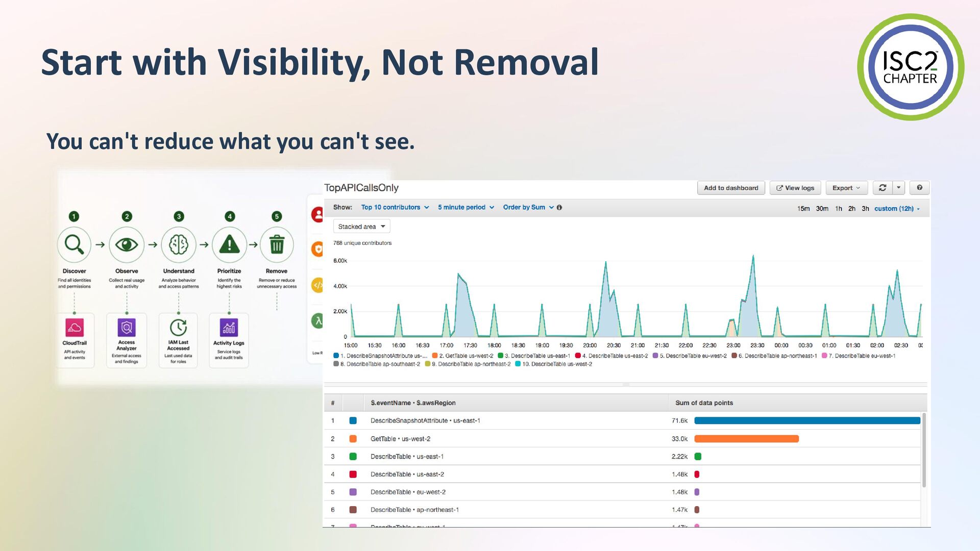Expand the Stacked area chart type selector
Screen dimensions: 980x551
pyautogui.click(x=361, y=227)
